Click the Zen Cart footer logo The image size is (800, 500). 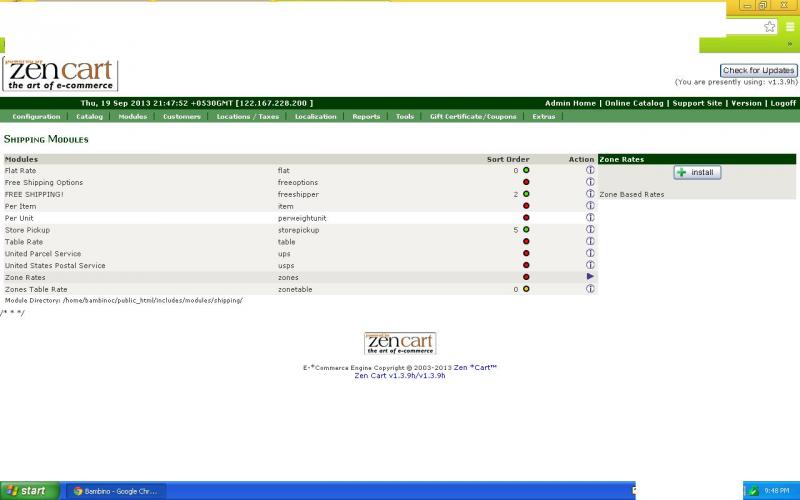point(400,343)
